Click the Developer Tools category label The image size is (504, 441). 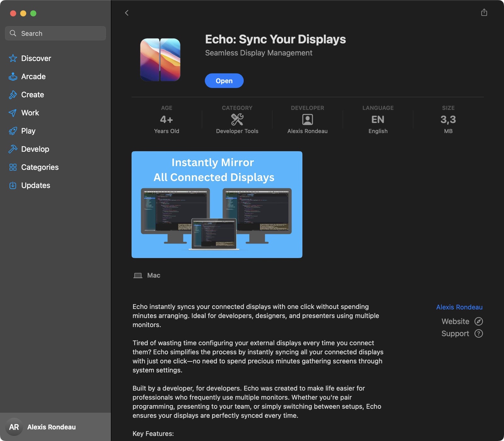tap(237, 131)
